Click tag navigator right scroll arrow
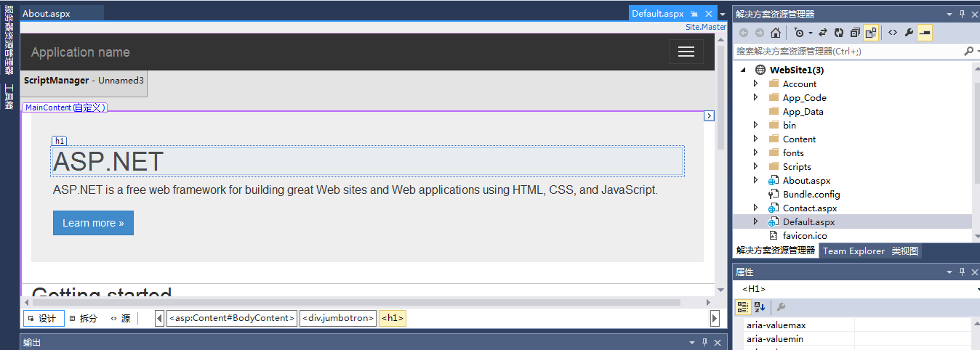The image size is (980, 350). pos(715,318)
